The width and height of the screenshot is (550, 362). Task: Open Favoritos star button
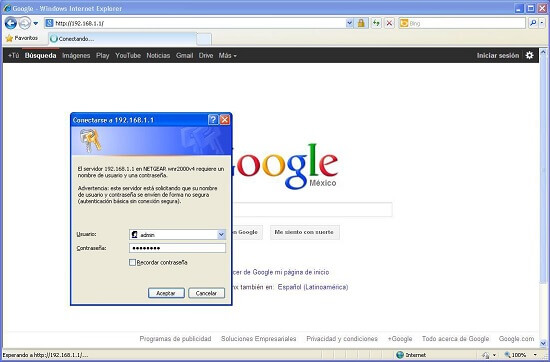click(22, 38)
